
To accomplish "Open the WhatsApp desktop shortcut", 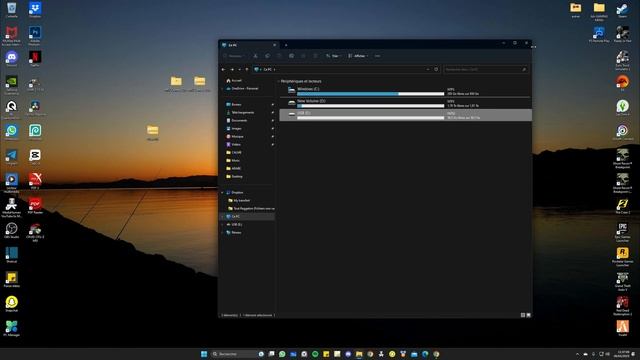I will tap(11, 132).
